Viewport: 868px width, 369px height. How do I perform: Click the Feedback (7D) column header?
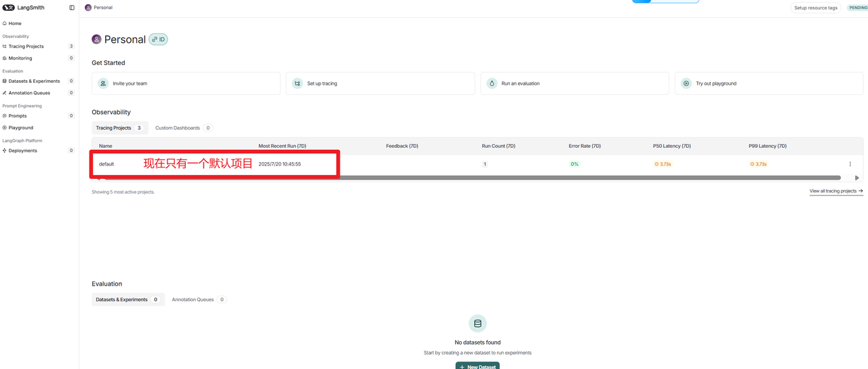coord(402,146)
